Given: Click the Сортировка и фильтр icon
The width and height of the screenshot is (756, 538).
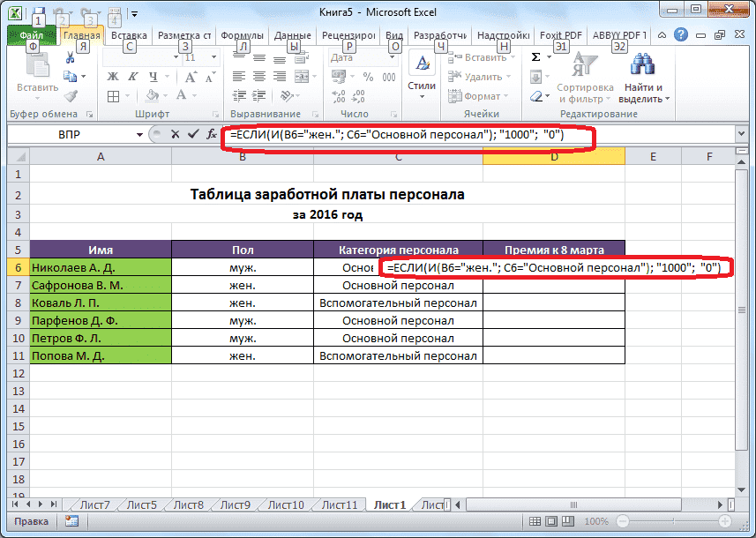Looking at the screenshot, I should click(584, 65).
